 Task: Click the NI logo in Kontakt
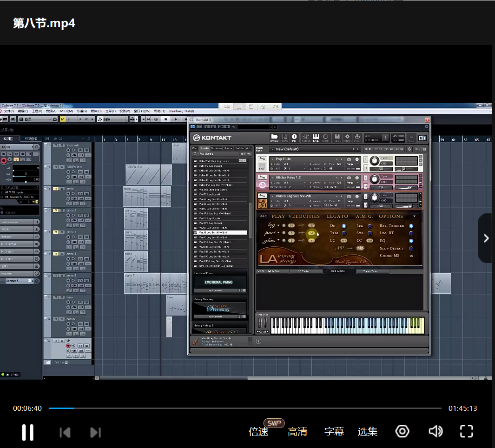[x=422, y=138]
